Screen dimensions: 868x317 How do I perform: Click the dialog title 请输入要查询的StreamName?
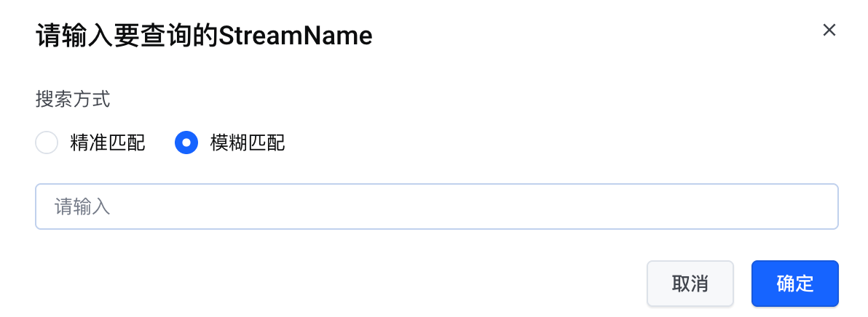pyautogui.click(x=204, y=36)
